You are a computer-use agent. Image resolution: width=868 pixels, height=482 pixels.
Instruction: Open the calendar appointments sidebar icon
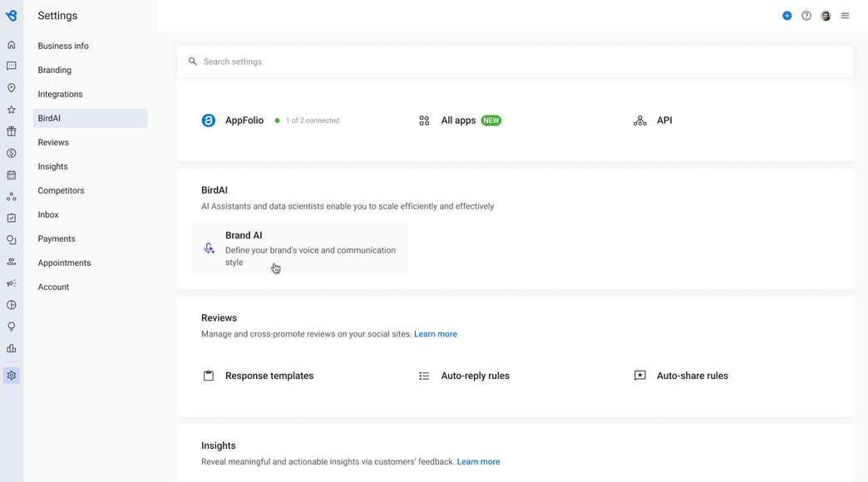(11, 175)
